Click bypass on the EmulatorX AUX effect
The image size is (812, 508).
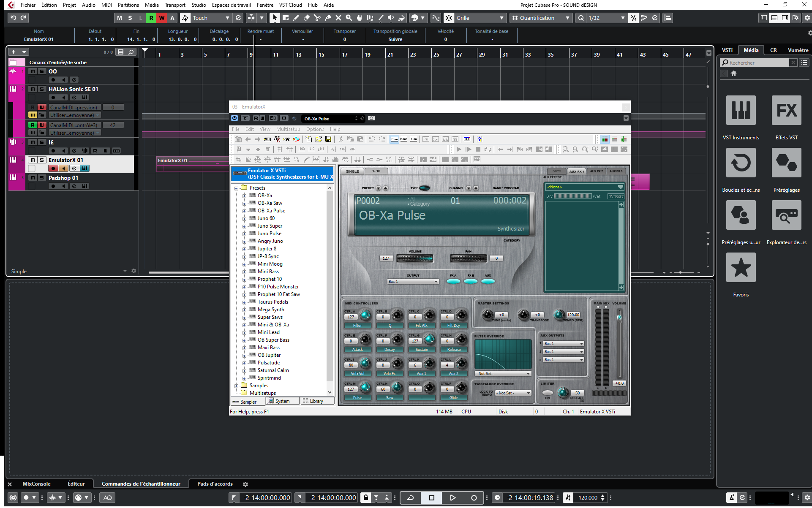[616, 196]
